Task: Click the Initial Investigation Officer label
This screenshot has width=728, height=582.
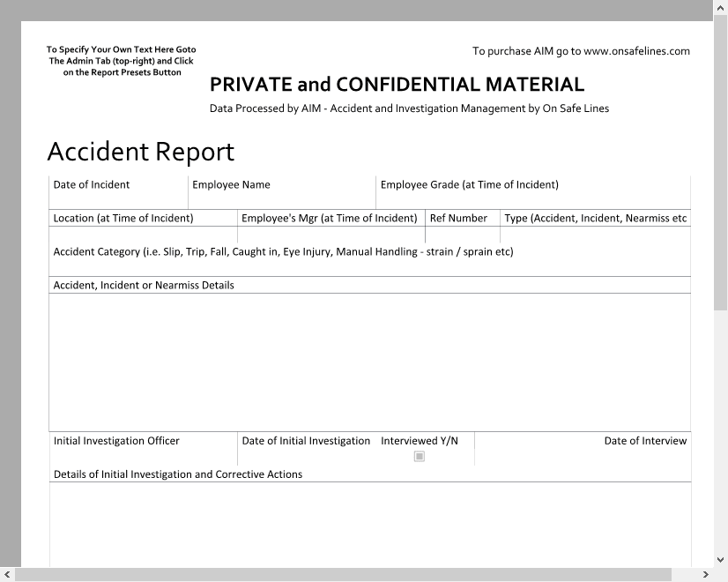Action: (x=116, y=441)
